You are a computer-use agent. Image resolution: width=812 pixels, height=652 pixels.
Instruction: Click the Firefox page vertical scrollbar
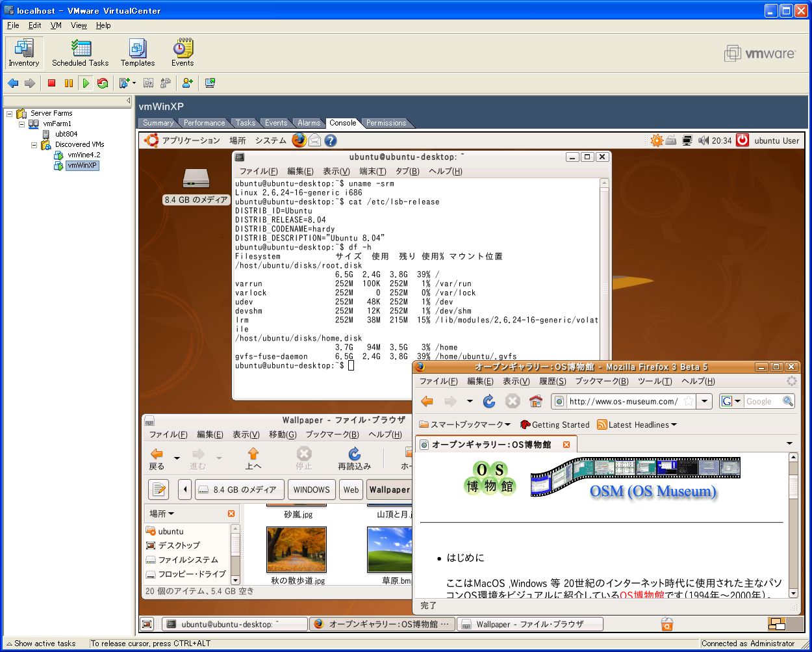pyautogui.click(x=793, y=525)
